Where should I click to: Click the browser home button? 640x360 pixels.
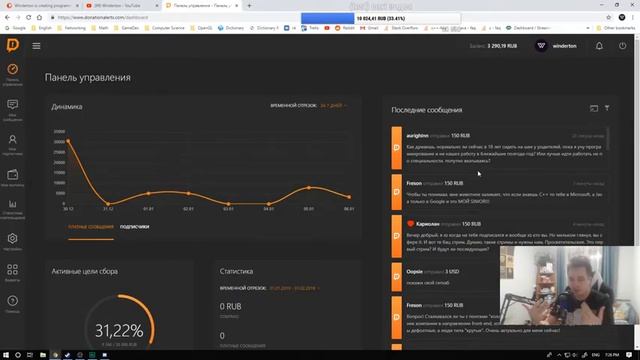point(39,18)
